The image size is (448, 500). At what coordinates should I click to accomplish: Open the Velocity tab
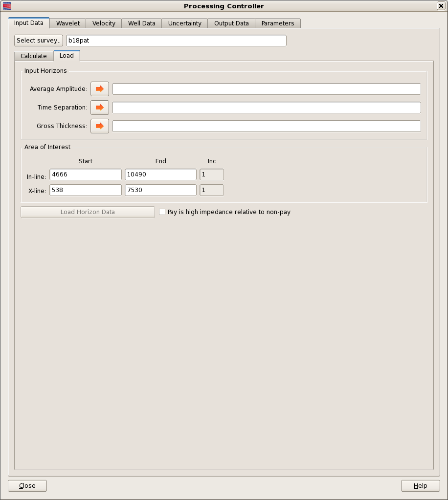pyautogui.click(x=104, y=23)
